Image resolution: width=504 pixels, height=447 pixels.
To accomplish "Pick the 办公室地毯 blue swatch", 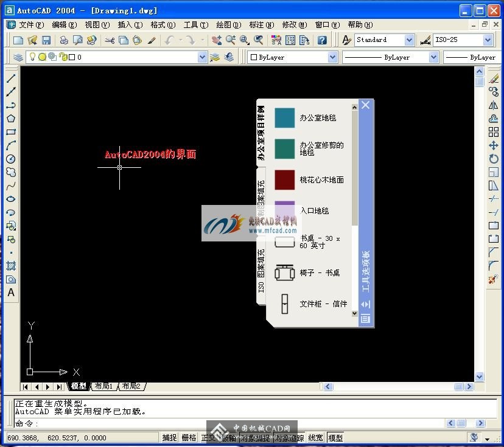I will [x=284, y=118].
